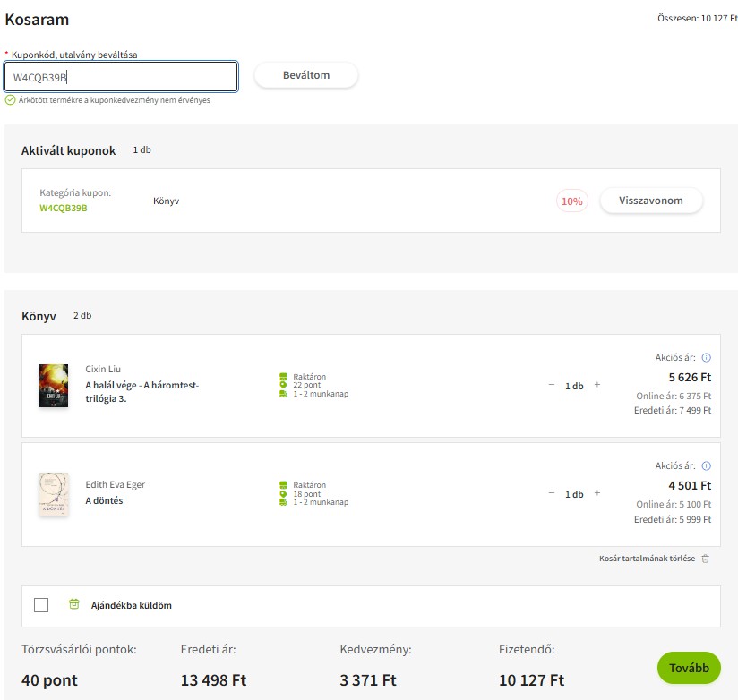The image size is (738, 700).
Task: Click the trash icon to clear cart
Action: 705,559
